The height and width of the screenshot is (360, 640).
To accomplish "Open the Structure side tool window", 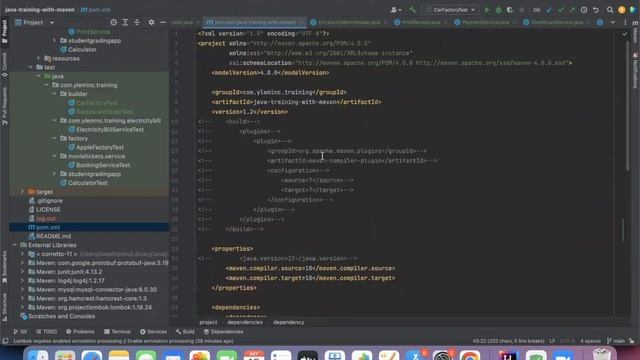I will tap(4, 306).
